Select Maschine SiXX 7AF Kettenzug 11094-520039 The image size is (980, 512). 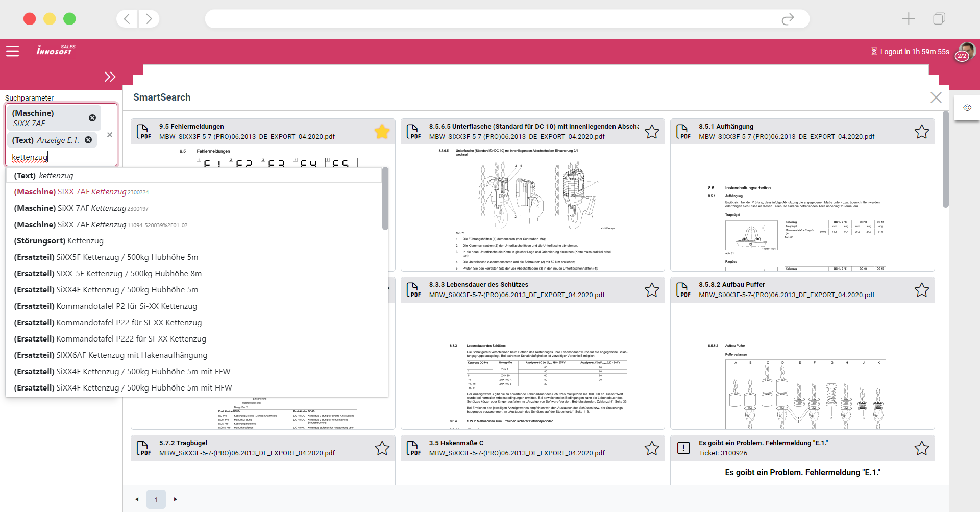tap(194, 225)
